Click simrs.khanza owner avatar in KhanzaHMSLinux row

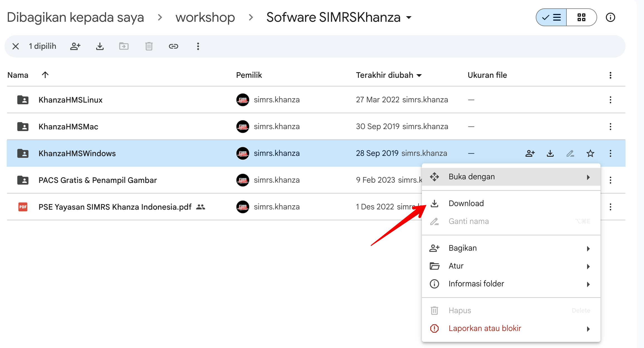coord(243,100)
